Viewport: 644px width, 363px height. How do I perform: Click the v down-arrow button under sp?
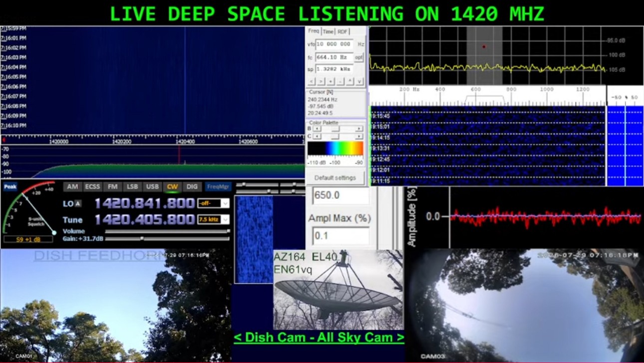[359, 81]
